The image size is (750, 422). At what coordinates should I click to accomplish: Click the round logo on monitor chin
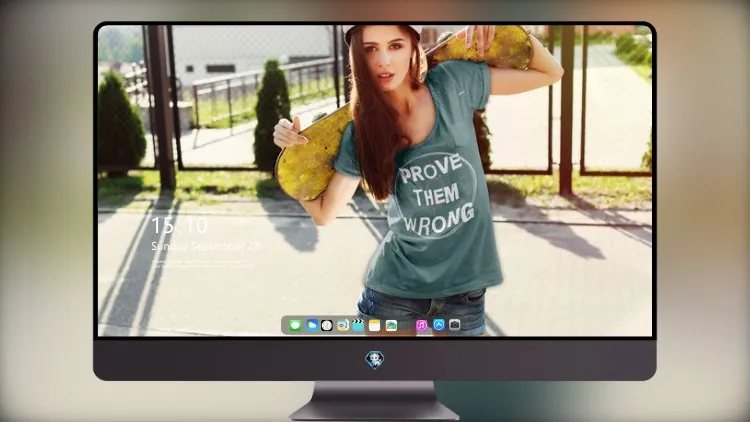pos(375,359)
